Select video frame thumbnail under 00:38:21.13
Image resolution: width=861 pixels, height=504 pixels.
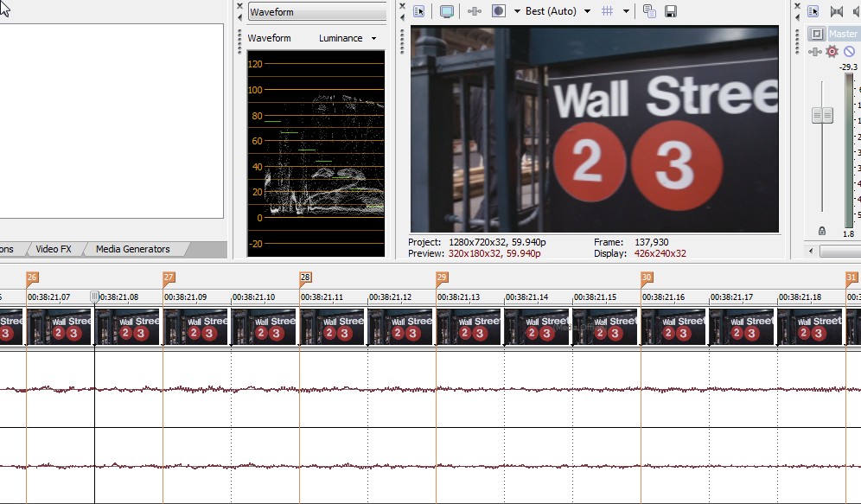469,327
